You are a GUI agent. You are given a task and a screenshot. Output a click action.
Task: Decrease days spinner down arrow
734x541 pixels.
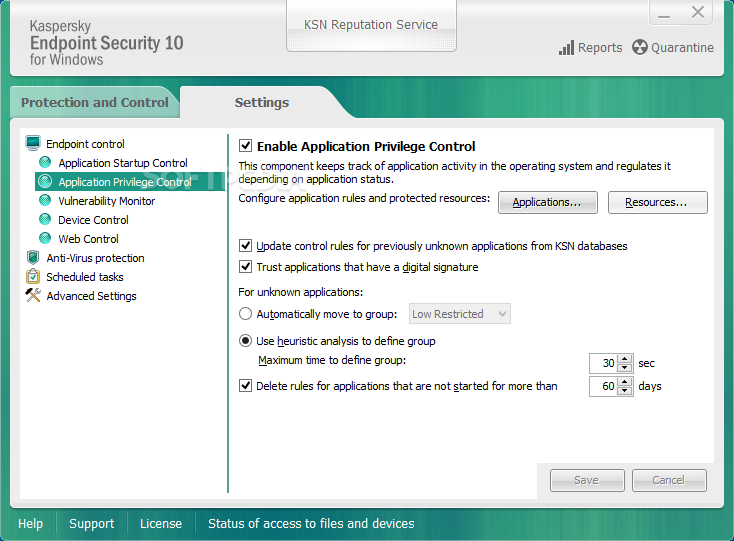pyautogui.click(x=625, y=391)
